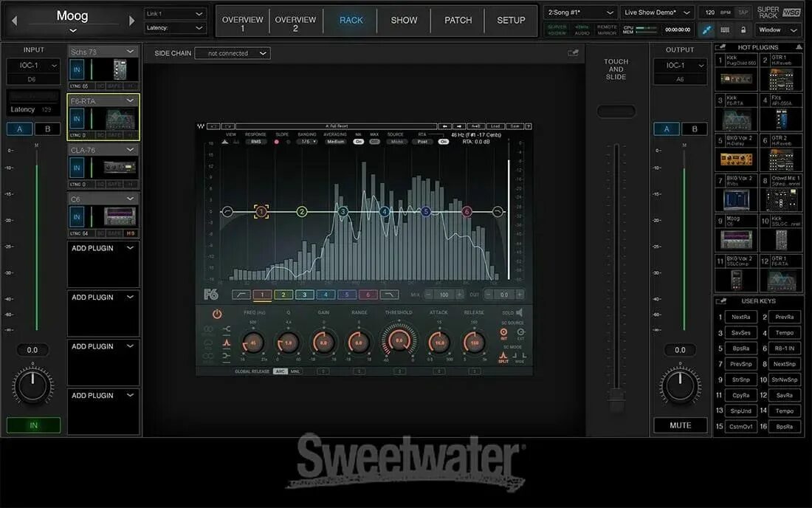Open the Window dropdown menu

click(x=777, y=30)
